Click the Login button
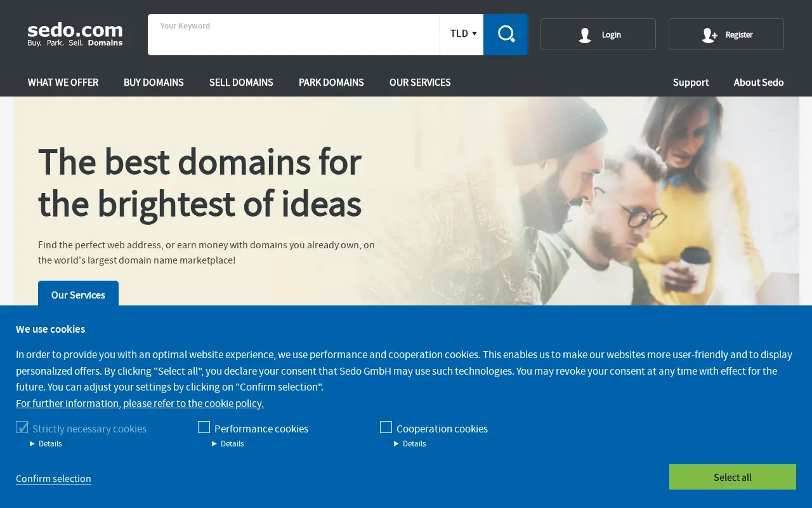 pos(598,34)
